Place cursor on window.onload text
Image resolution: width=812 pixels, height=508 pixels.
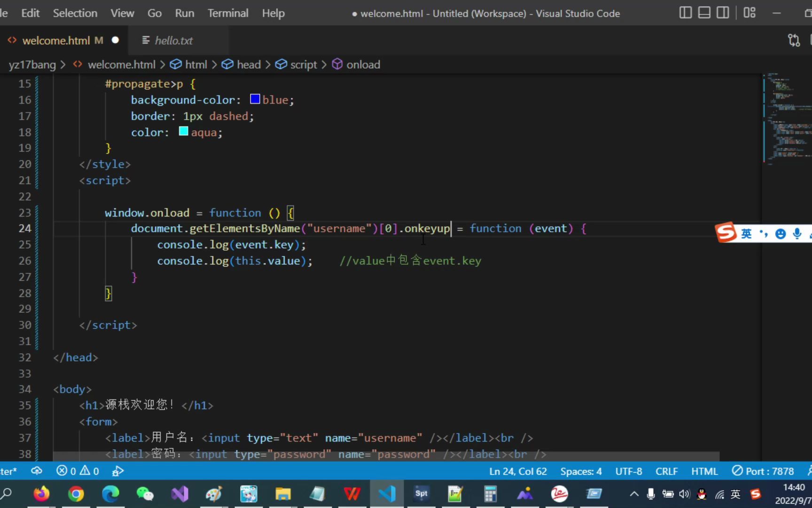tap(147, 213)
